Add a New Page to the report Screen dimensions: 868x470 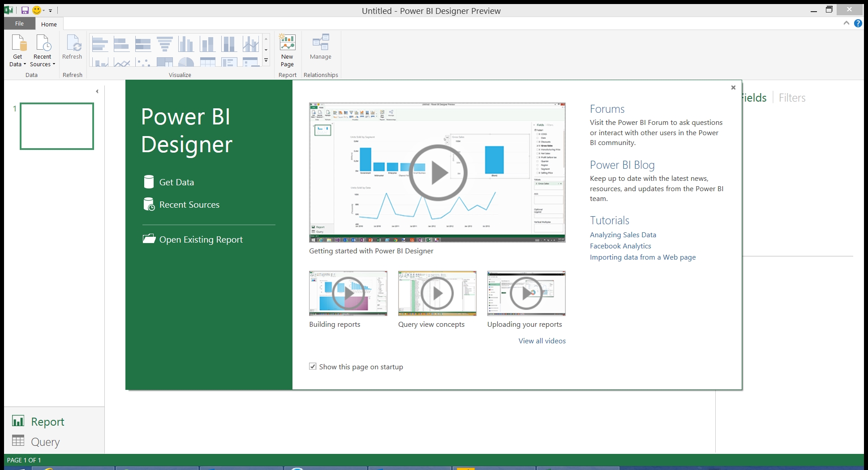287,51
